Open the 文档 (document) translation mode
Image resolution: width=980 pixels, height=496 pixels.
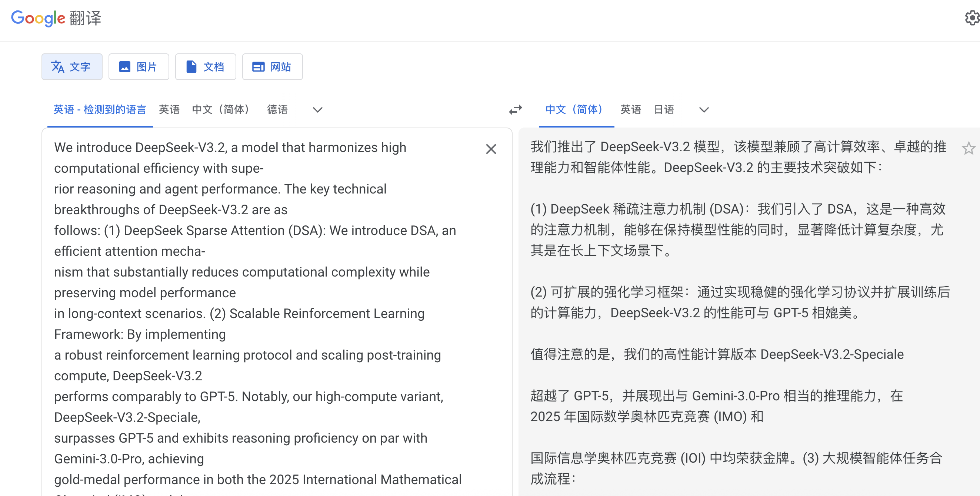click(206, 67)
